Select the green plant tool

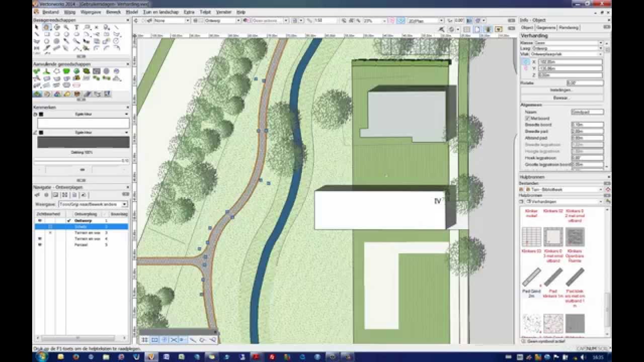click(x=37, y=71)
